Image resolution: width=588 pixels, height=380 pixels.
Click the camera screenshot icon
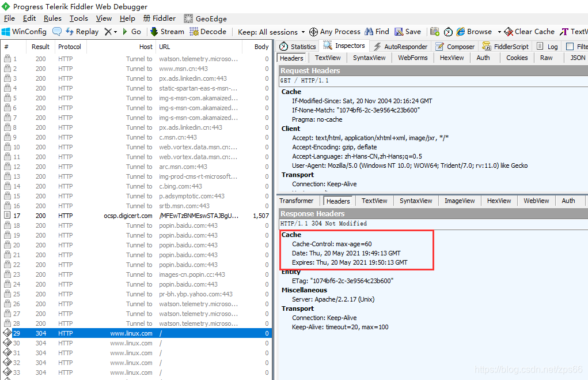(x=435, y=32)
